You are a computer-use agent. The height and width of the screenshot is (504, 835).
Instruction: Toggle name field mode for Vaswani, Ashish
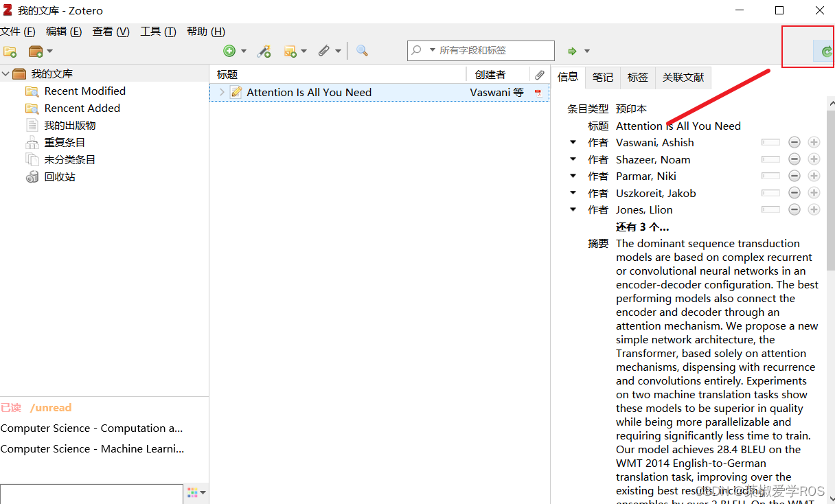(x=770, y=142)
